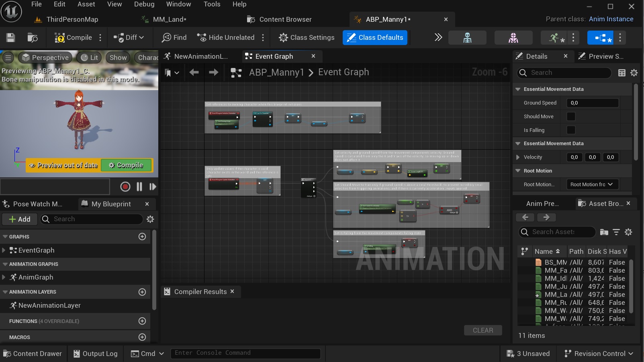Click the Save asset icon
644x362 pixels.
pyautogui.click(x=11, y=37)
